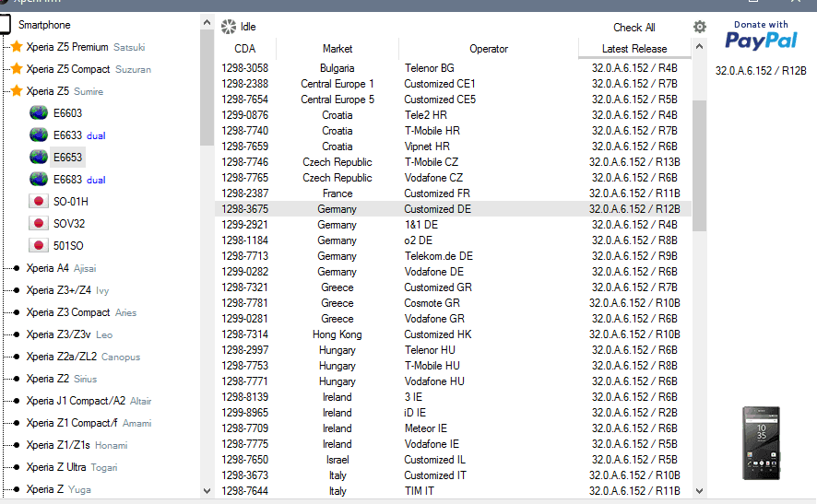Select the E6603 model entry
The image size is (817, 504).
(x=67, y=113)
